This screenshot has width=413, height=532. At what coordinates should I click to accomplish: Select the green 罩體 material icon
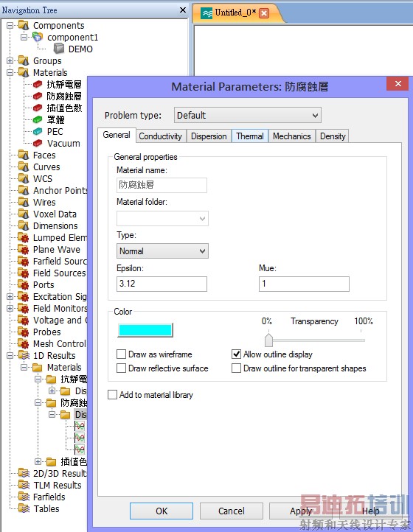pos(38,119)
